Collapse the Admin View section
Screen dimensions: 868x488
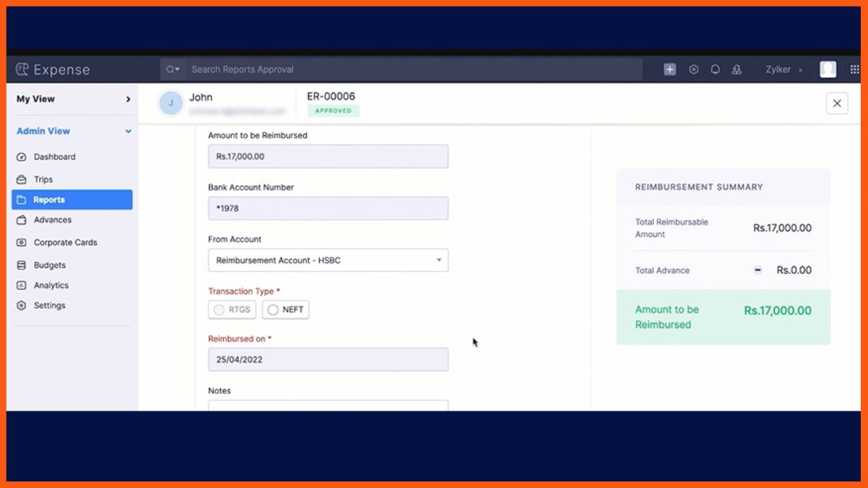click(x=74, y=131)
